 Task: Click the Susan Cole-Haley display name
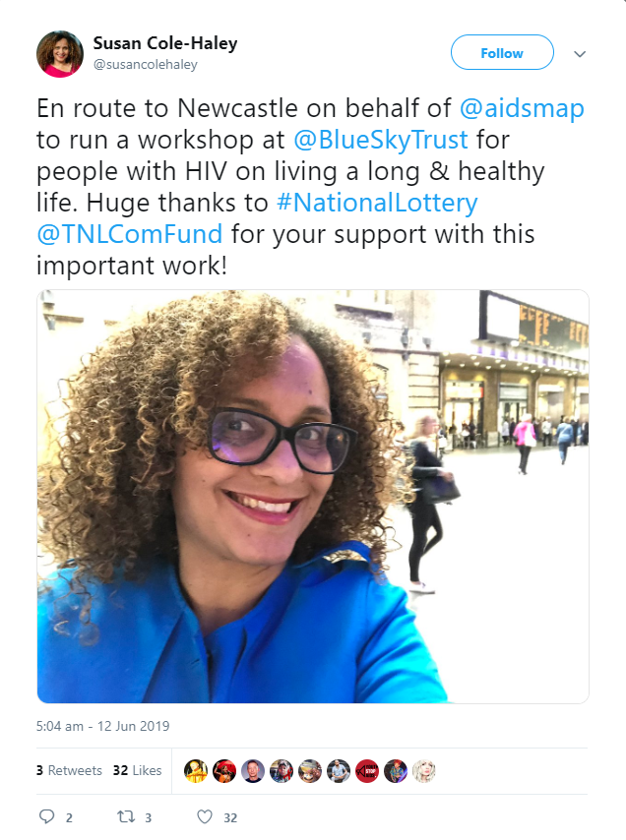click(165, 43)
